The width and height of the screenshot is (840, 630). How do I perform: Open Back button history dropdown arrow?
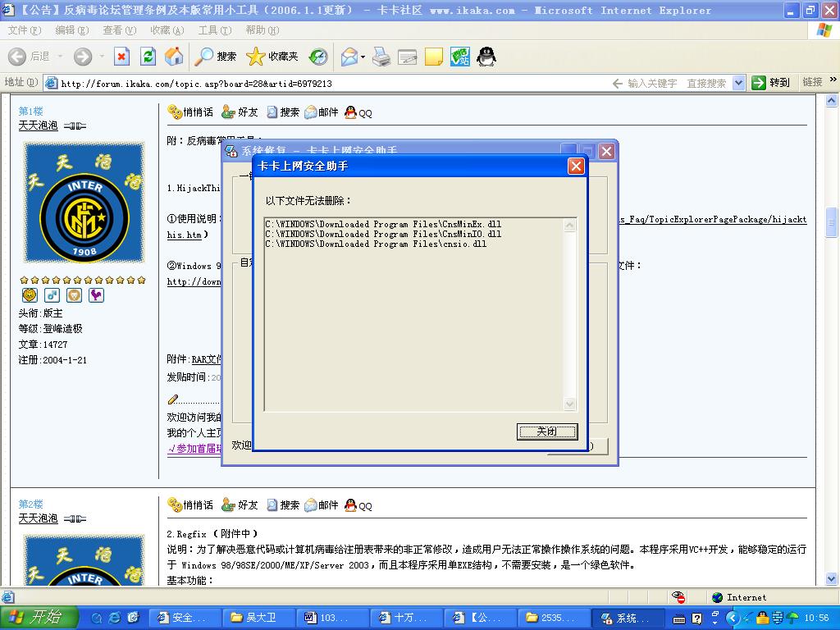pyautogui.click(x=60, y=57)
